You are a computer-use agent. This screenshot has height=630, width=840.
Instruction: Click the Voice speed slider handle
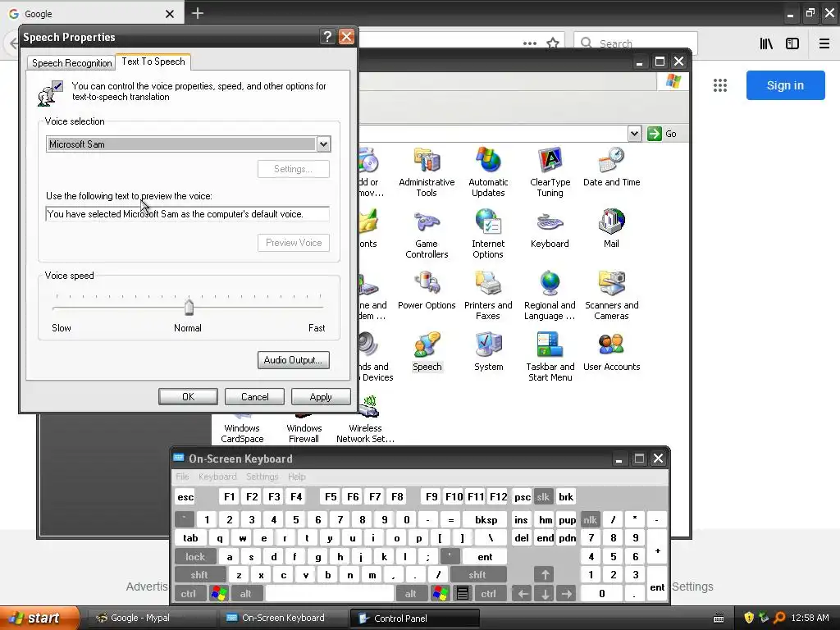[189, 307]
